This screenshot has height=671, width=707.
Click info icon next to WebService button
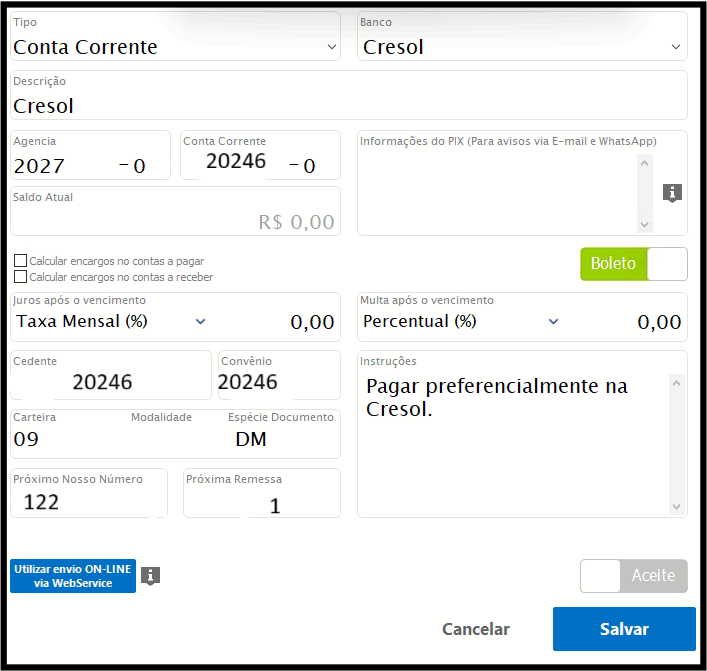pyautogui.click(x=150, y=575)
